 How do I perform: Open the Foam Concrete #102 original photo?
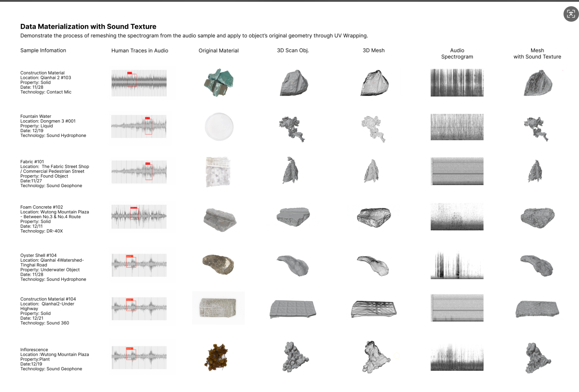click(x=219, y=220)
